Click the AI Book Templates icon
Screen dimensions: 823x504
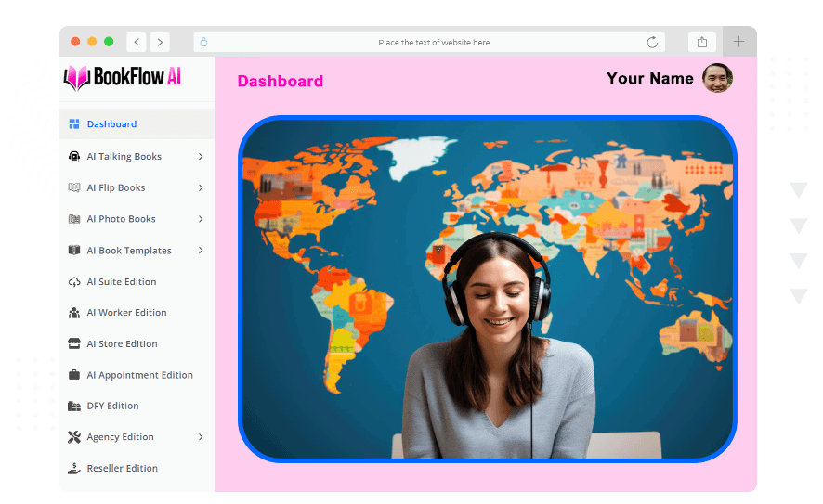pos(74,251)
